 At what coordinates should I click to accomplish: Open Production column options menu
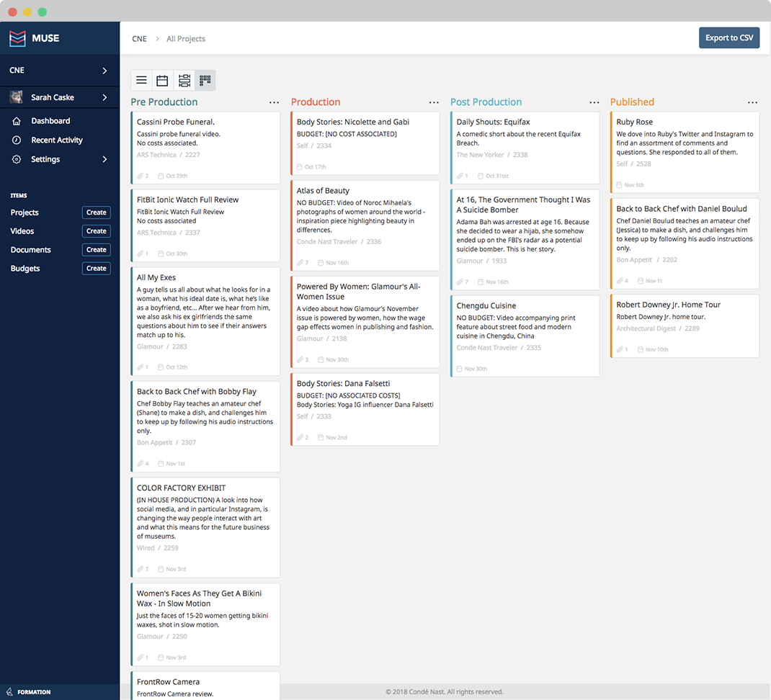pos(434,102)
